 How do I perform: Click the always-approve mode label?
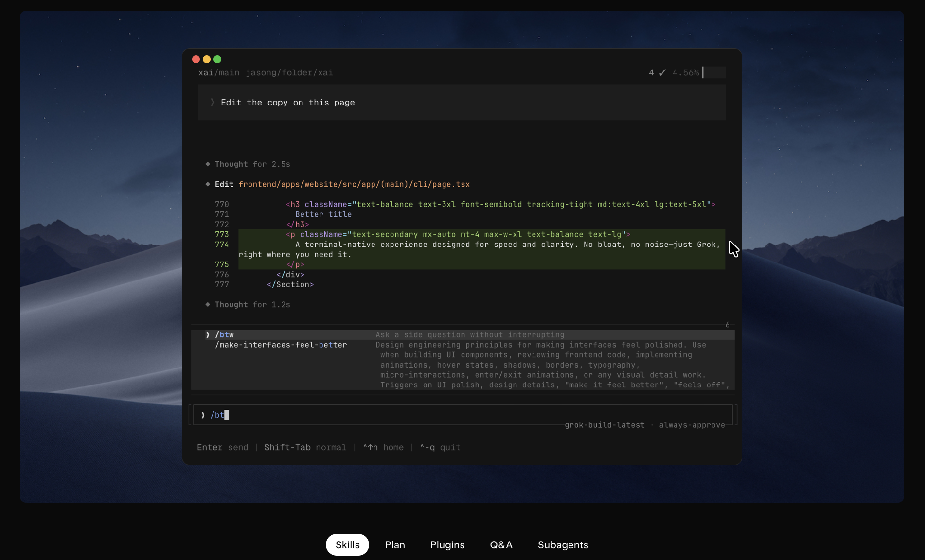[x=692, y=425]
